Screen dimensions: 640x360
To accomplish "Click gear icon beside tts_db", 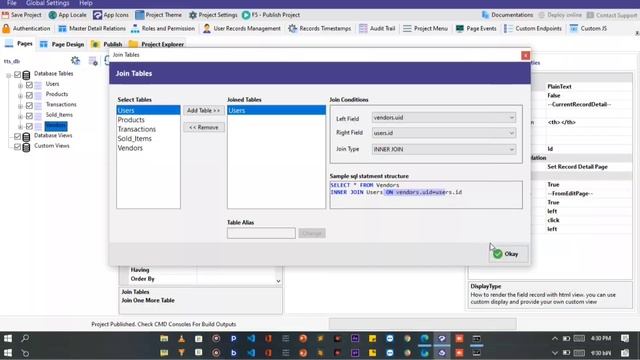I will click(x=76, y=61).
